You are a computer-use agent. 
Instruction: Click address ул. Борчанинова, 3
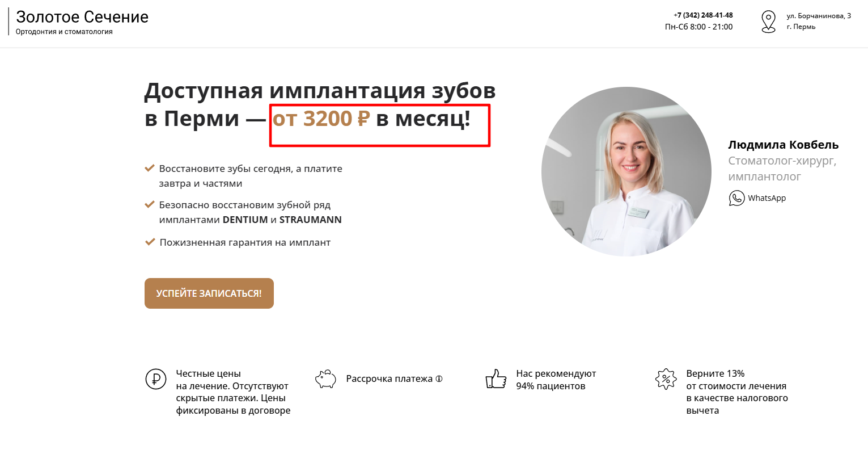pos(819,16)
